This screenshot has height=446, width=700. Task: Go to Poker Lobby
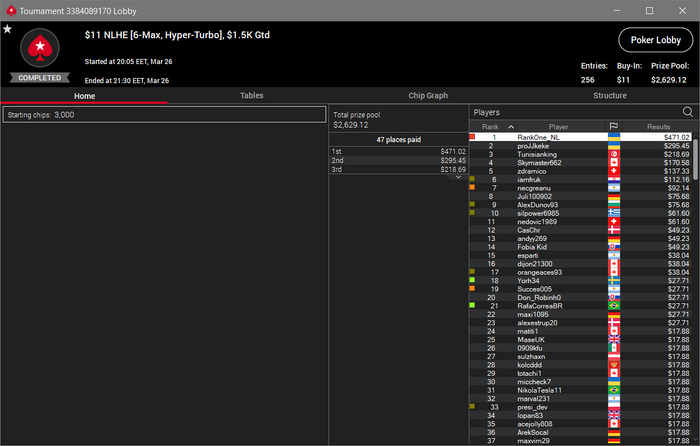[655, 40]
